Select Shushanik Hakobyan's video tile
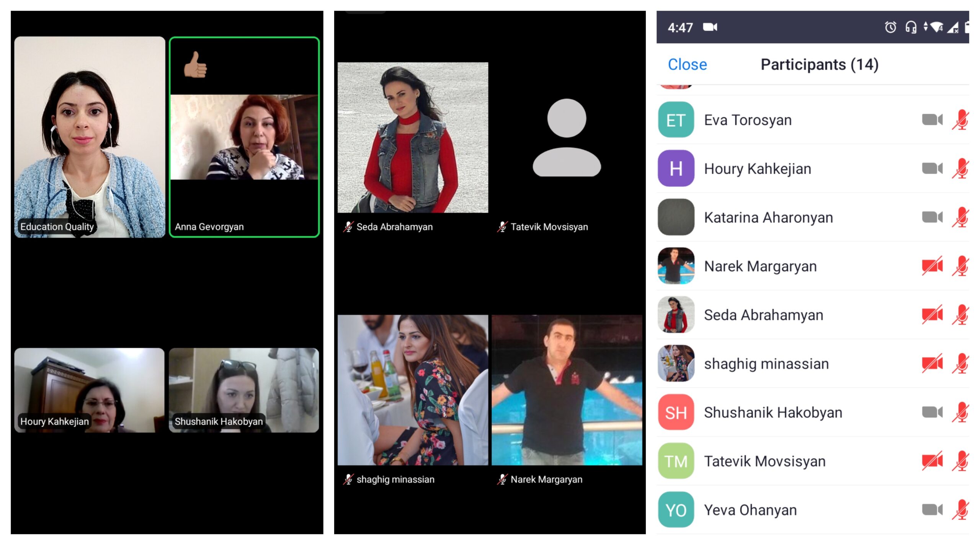The width and height of the screenshot is (980, 545). (244, 390)
